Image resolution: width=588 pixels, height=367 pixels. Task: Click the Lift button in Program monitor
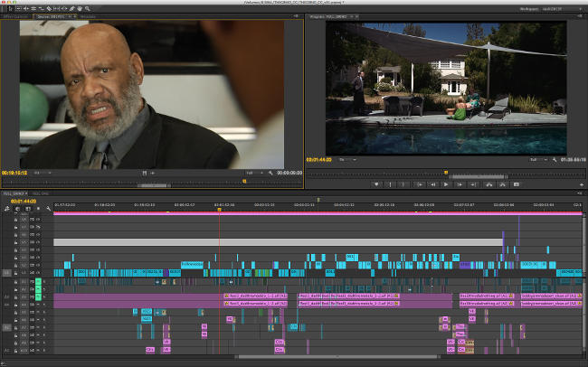pos(488,184)
